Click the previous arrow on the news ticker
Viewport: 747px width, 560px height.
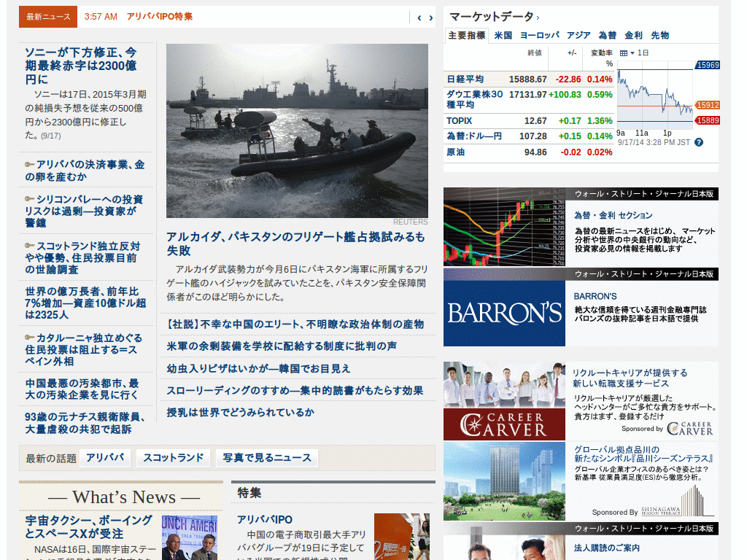coord(419,18)
